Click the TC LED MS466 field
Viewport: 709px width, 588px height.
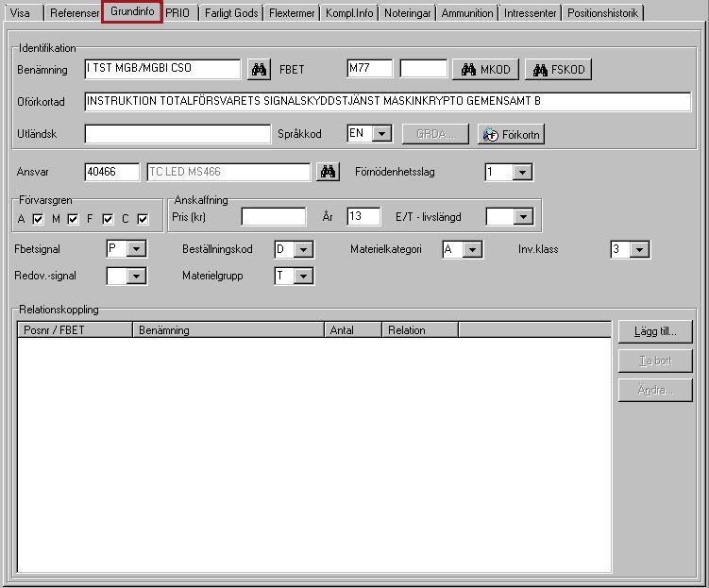pyautogui.click(x=228, y=172)
